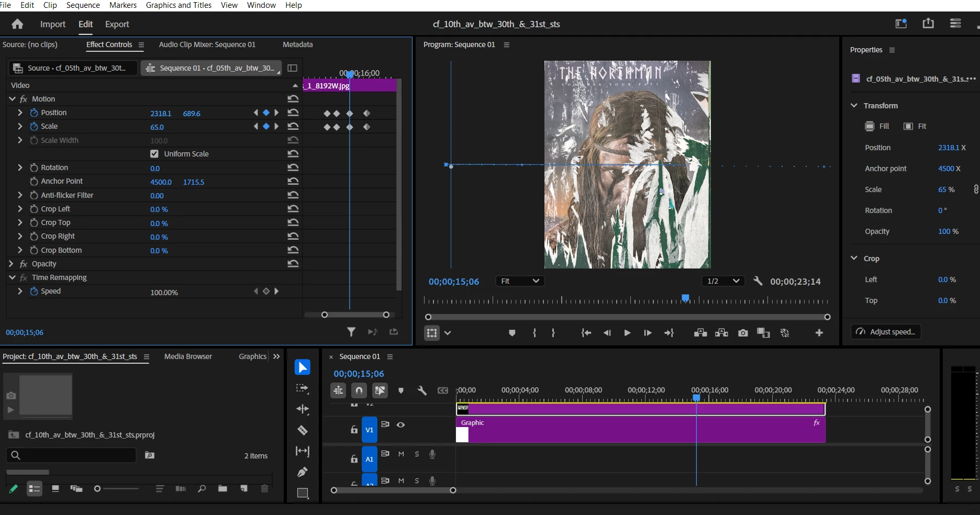Screen dimensions: 980x515
Task: Open Program monitor settings wrench
Action: click(x=758, y=281)
